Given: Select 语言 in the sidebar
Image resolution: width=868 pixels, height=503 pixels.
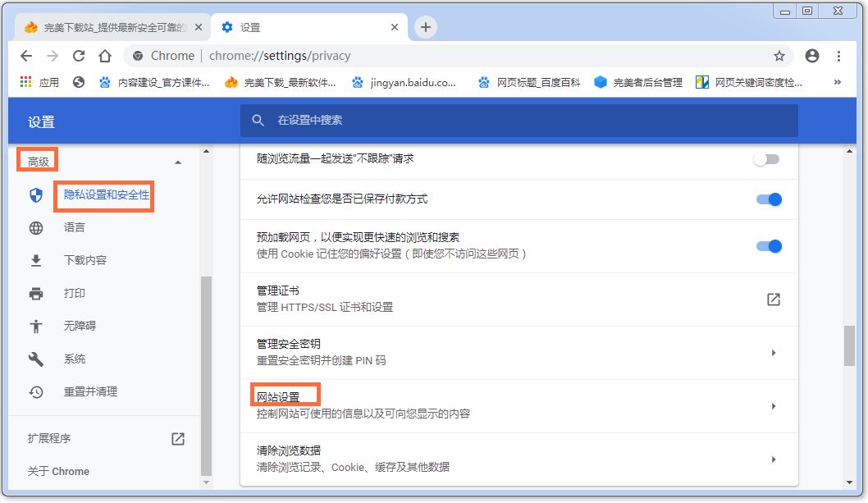Looking at the screenshot, I should (74, 227).
